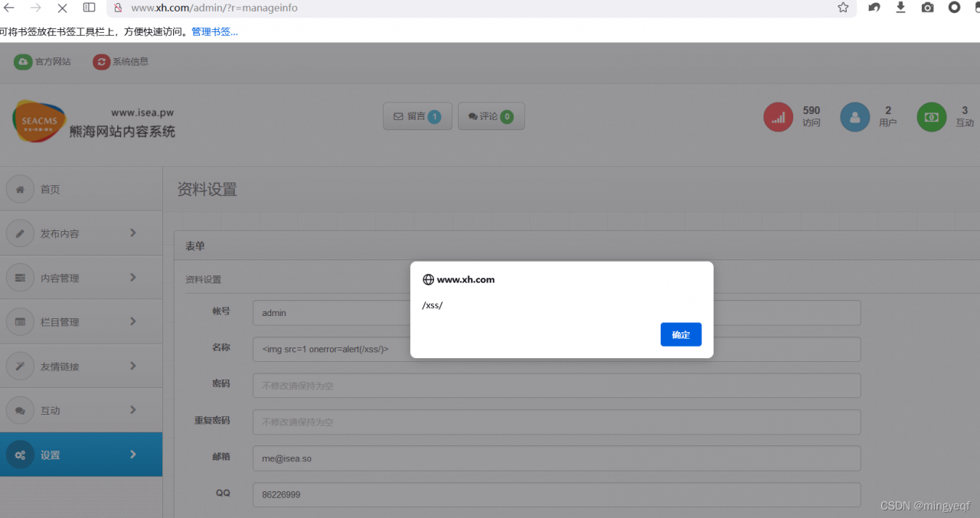This screenshot has height=518, width=980.
Task: Click the browser forward arrow
Action: [35, 7]
